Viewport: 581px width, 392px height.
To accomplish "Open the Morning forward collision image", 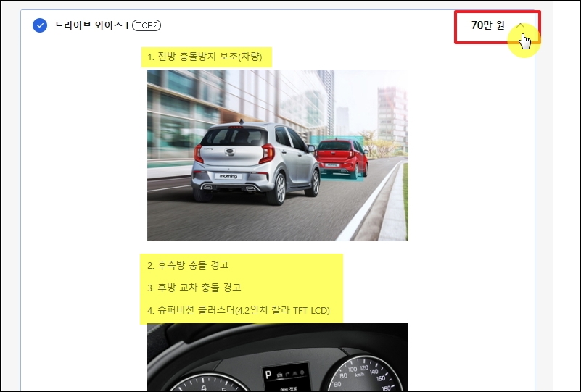I will click(x=278, y=155).
